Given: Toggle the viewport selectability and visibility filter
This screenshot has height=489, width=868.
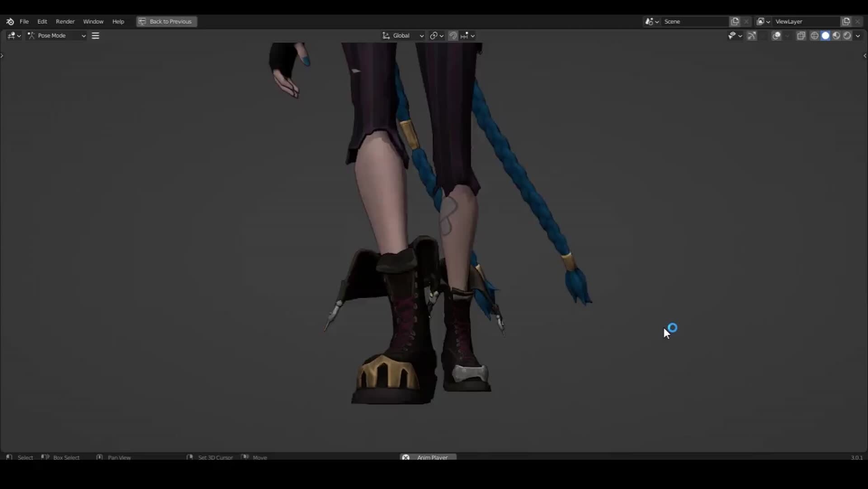Looking at the screenshot, I should point(732,36).
